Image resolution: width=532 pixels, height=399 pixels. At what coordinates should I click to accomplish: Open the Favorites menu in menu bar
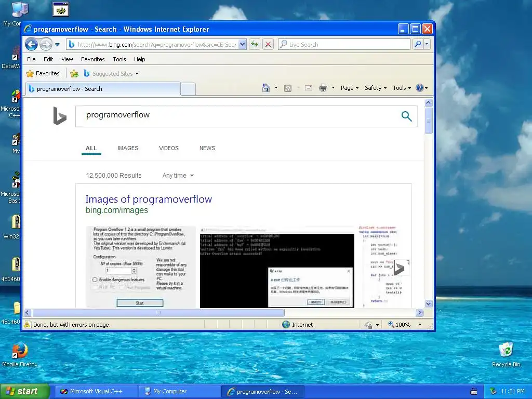[92, 59]
